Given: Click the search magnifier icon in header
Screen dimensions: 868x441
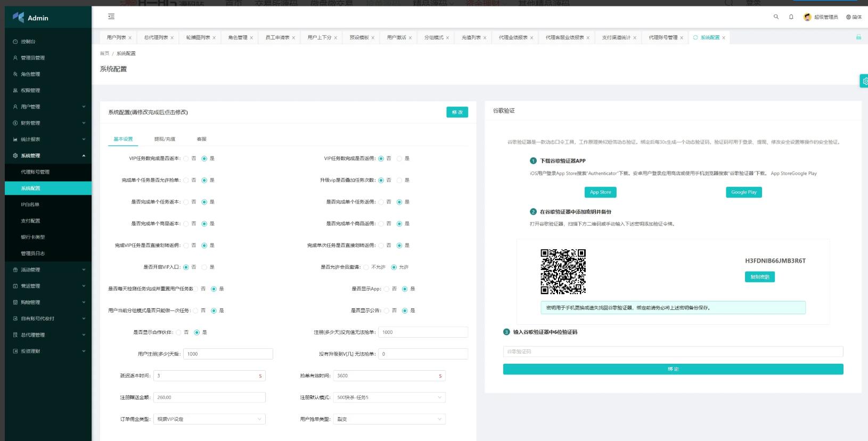Looking at the screenshot, I should tap(776, 17).
